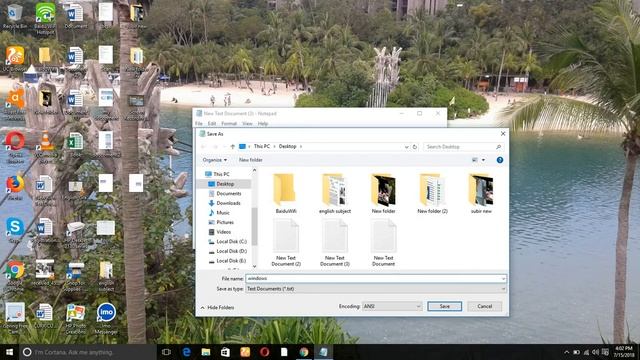This screenshot has width=640, height=360.
Task: Click the change view icon in Save As
Action: [475, 160]
